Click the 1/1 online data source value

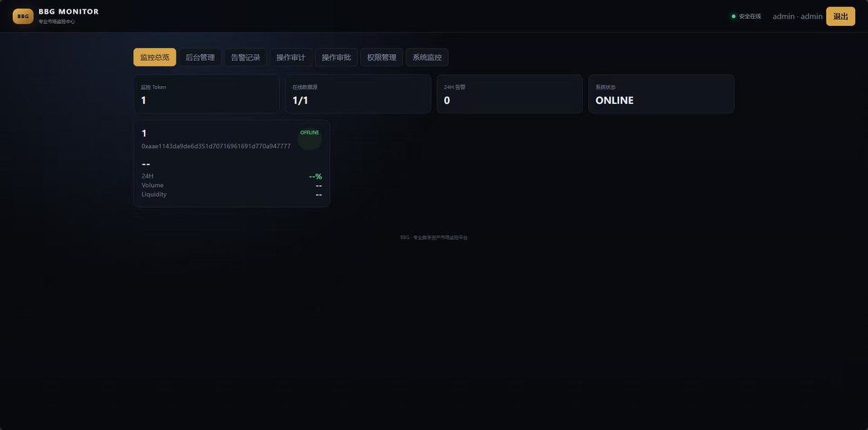pos(301,100)
